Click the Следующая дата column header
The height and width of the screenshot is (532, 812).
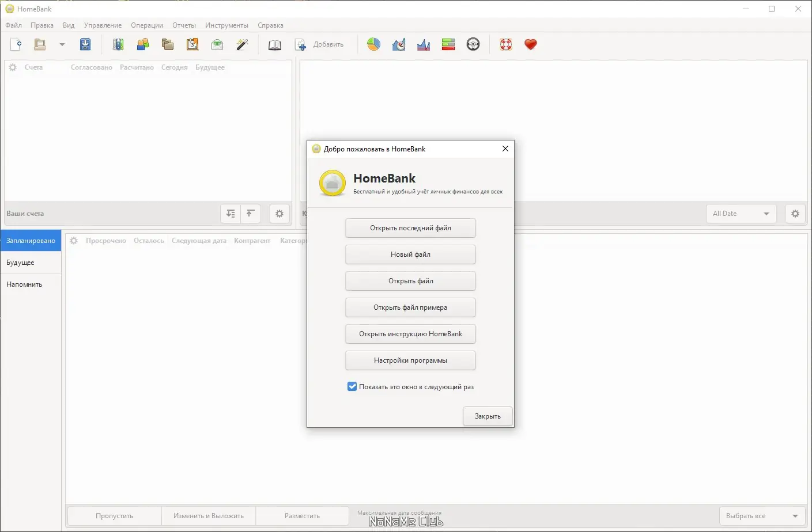click(x=199, y=241)
